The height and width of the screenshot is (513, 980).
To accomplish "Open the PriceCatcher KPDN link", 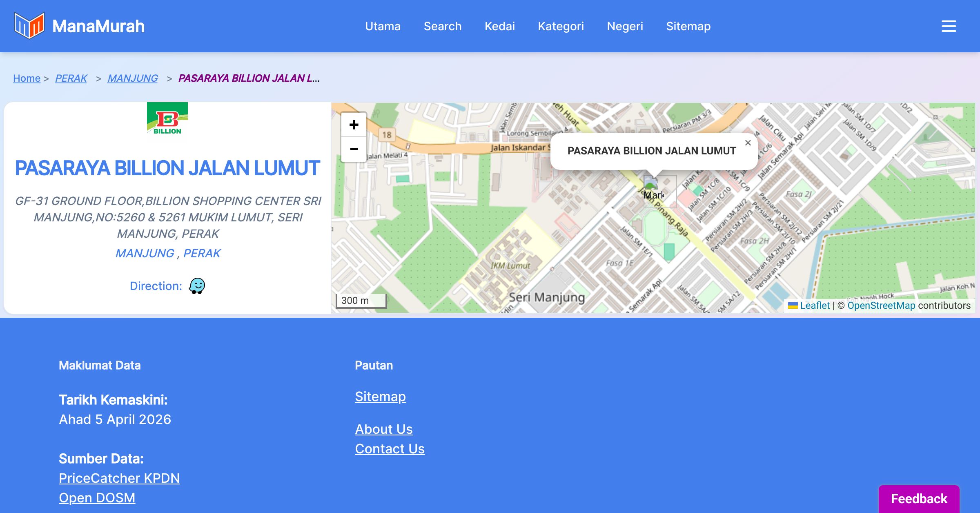I will tap(119, 478).
